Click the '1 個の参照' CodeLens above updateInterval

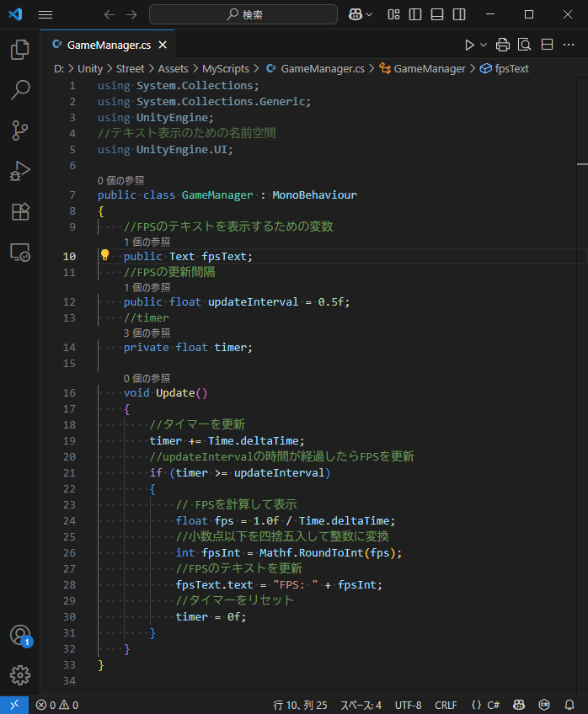tap(147, 287)
